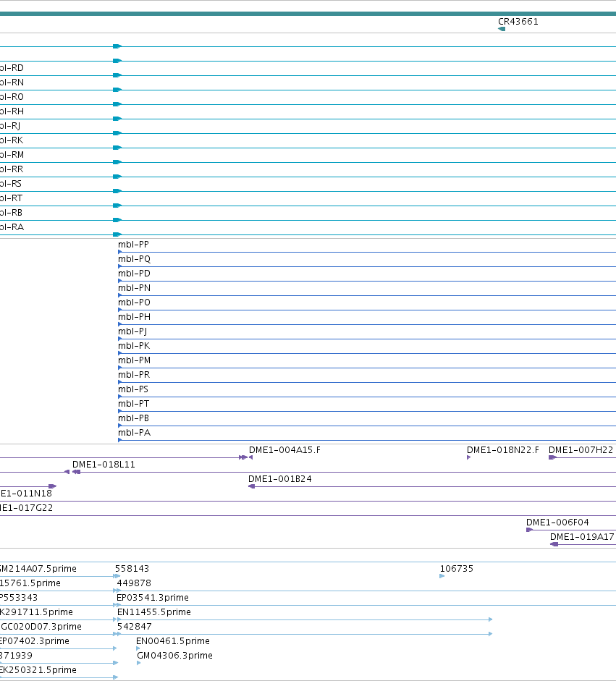Image resolution: width=616 pixels, height=681 pixels.
Task: Select the transcript label ending in RN
Action: click(x=12, y=82)
